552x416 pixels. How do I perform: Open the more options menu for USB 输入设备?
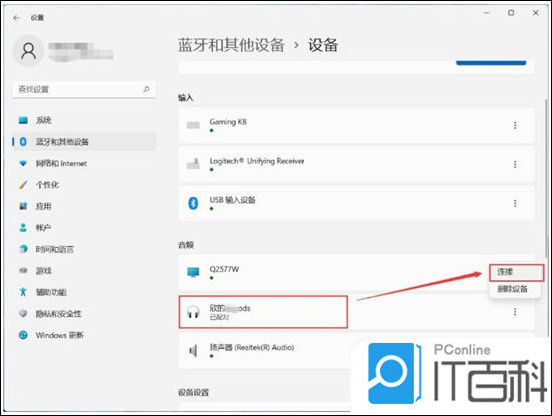point(515,203)
